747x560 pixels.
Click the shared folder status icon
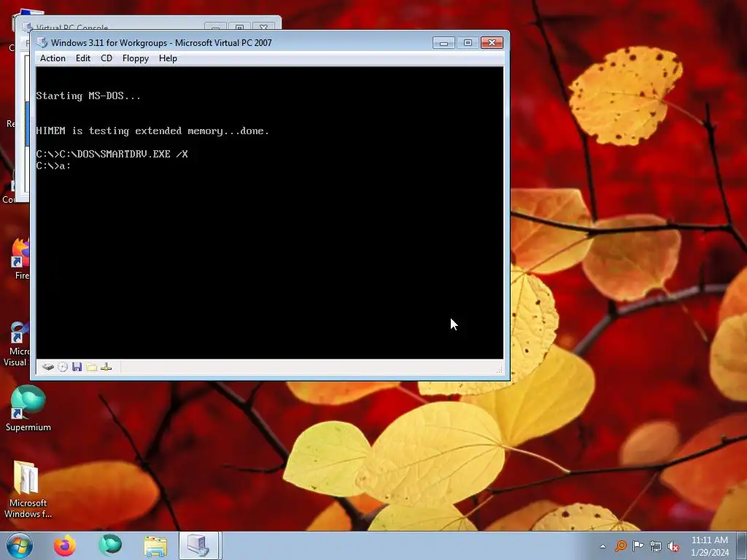click(x=92, y=367)
